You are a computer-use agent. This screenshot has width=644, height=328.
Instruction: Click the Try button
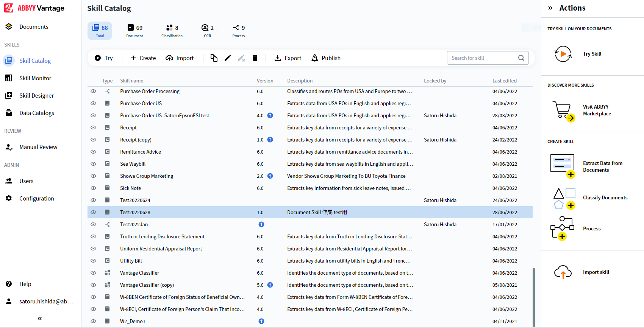103,58
